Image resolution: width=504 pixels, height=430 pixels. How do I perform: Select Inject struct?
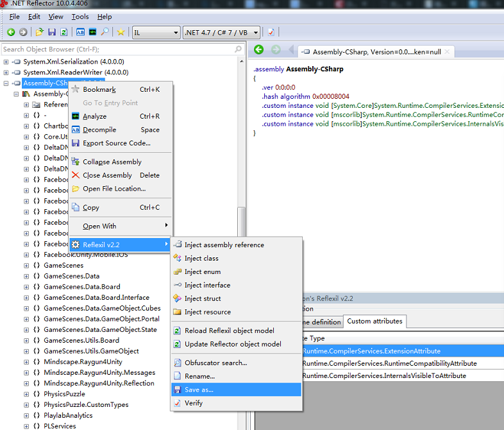(x=236, y=299)
